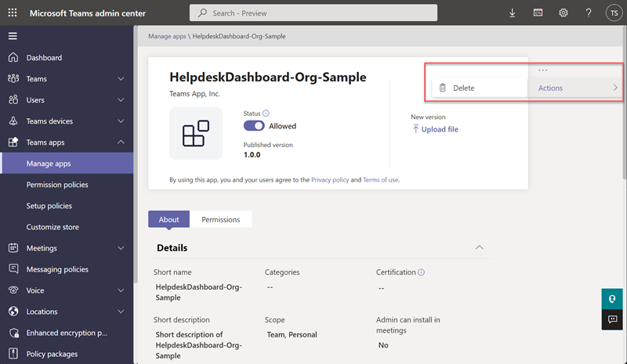627x364 pixels.
Task: Click the Policy packages icon
Action: 13,354
